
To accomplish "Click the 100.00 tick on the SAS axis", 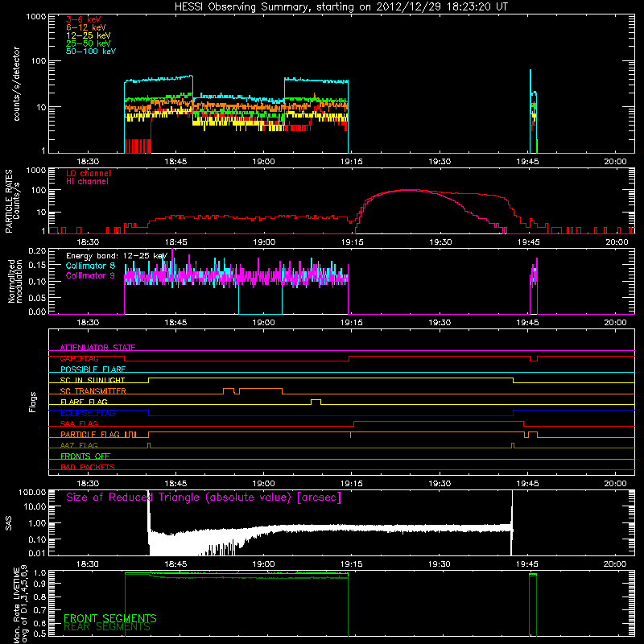I will 32,492.
